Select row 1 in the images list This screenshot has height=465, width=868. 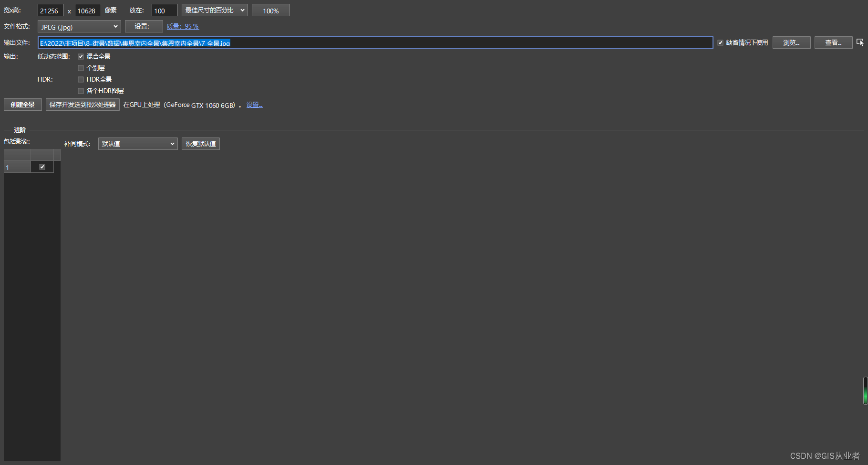pyautogui.click(x=17, y=167)
